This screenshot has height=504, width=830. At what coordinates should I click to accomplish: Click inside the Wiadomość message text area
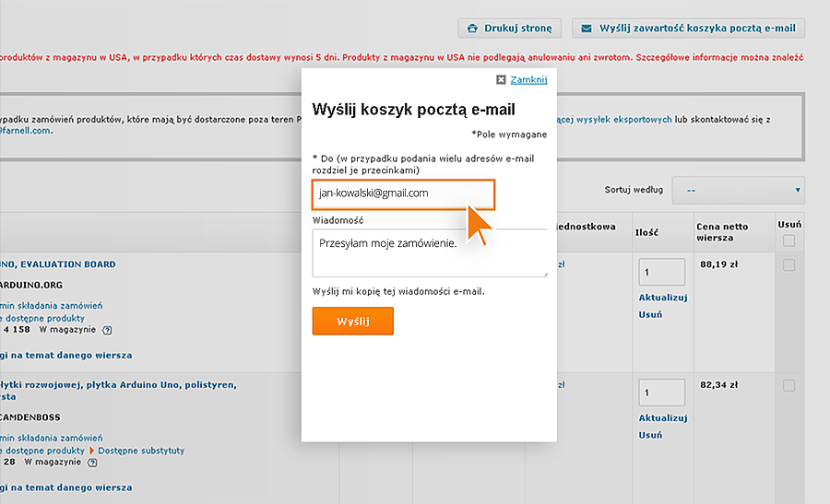pyautogui.click(x=430, y=253)
